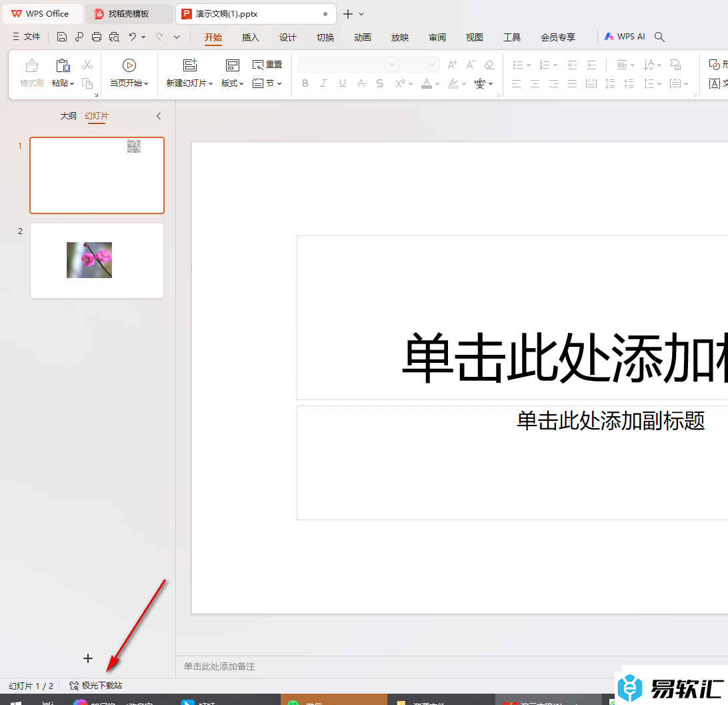Click the search magnifier icon

[x=659, y=37]
